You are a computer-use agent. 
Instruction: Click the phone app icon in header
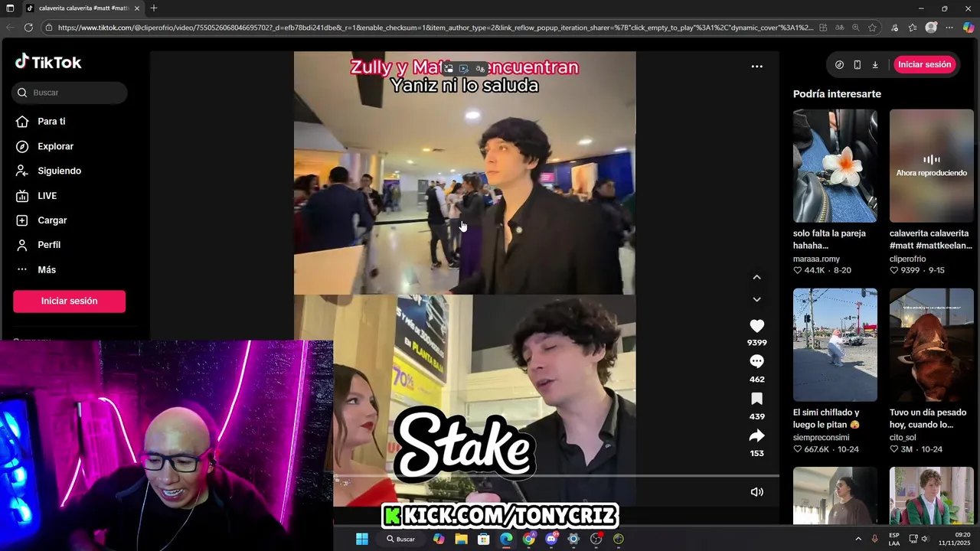[857, 65]
